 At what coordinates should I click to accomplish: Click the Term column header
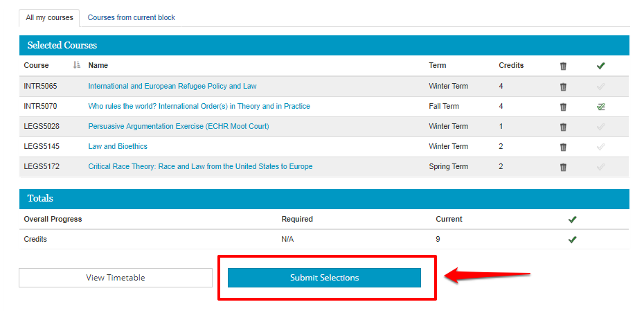[x=438, y=65]
